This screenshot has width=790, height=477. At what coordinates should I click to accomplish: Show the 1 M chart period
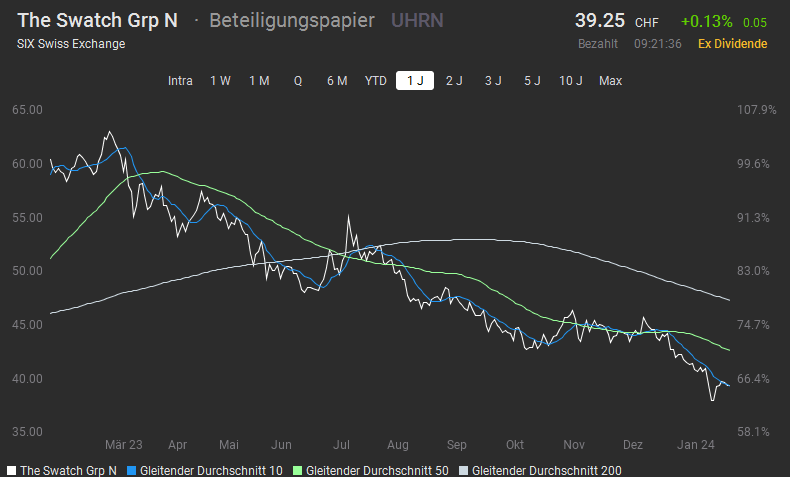[259, 81]
